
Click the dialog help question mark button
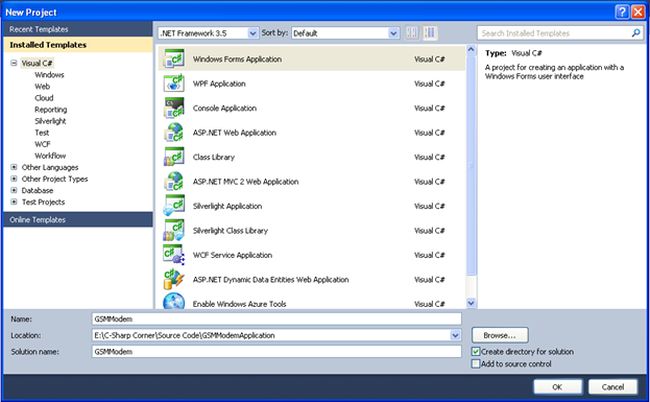622,12
